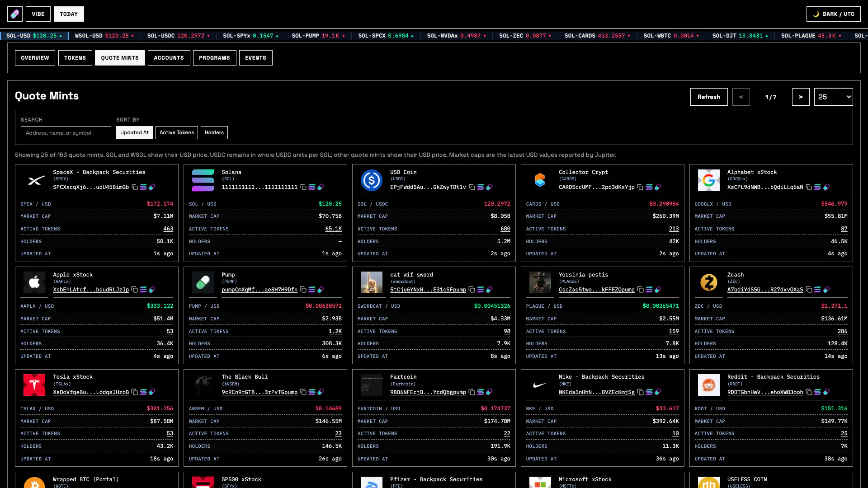Click the Tesla xStock logo thumbnail
868x488 pixels.
(34, 385)
